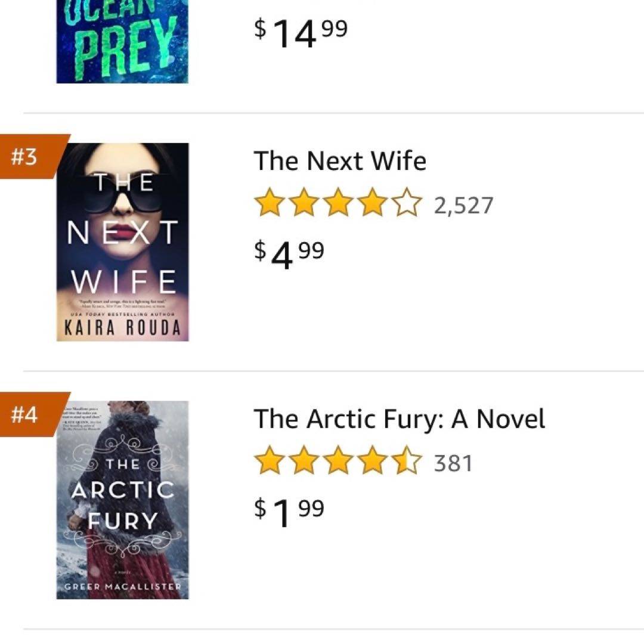View the 381 reviews count
This screenshot has width=644, height=644.
[453, 463]
